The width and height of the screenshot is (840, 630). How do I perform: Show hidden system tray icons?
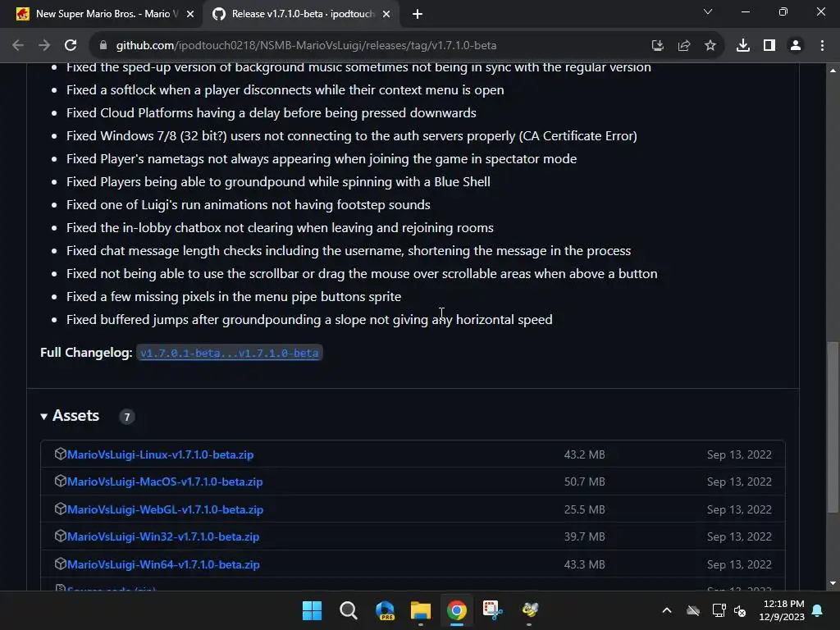tap(667, 610)
